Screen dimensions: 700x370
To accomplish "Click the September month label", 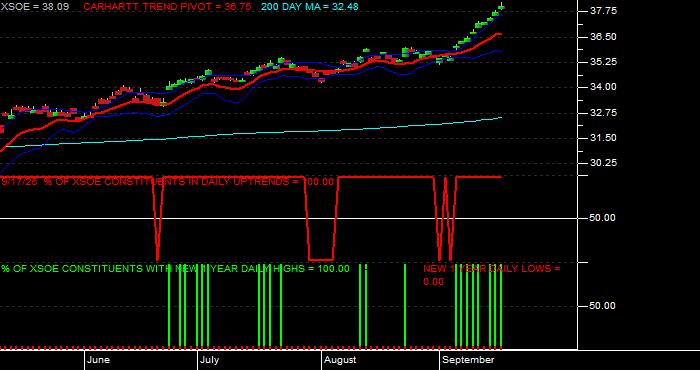I will (x=468, y=360).
